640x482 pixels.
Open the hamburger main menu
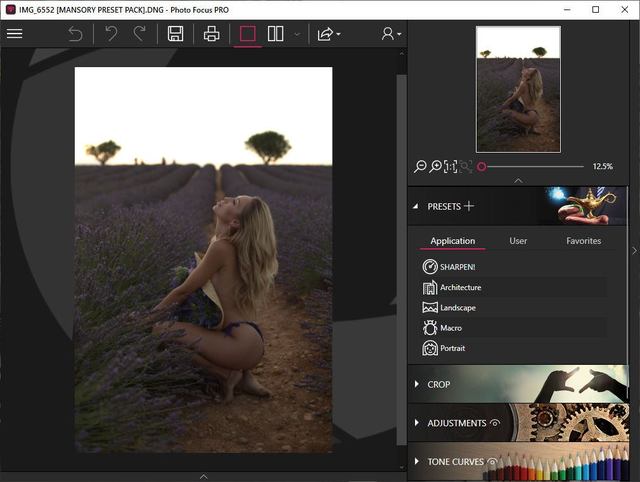tap(14, 33)
